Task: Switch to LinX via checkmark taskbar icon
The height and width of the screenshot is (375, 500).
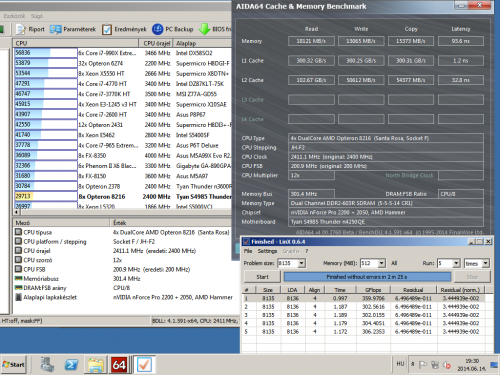Action: pos(144,365)
